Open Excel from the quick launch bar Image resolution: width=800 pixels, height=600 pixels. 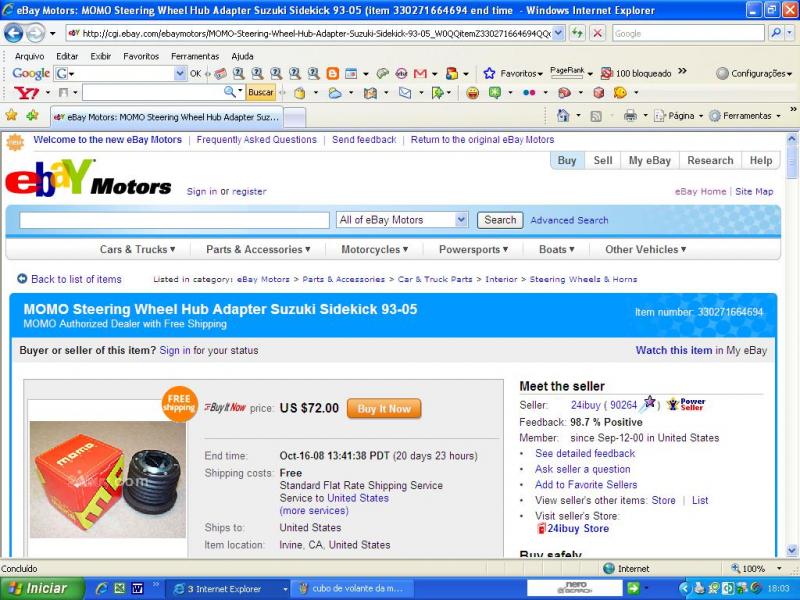pyautogui.click(x=119, y=588)
